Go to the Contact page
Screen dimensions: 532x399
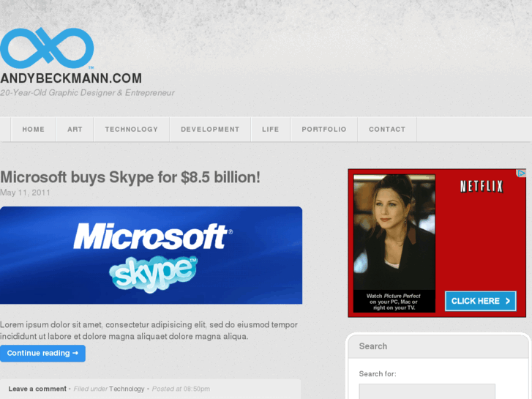(387, 130)
